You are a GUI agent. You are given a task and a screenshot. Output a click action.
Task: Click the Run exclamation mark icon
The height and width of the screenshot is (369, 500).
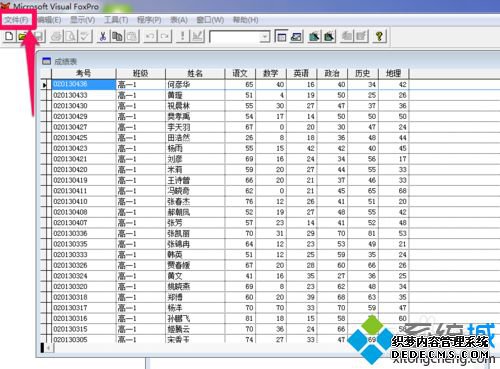pos(182,36)
